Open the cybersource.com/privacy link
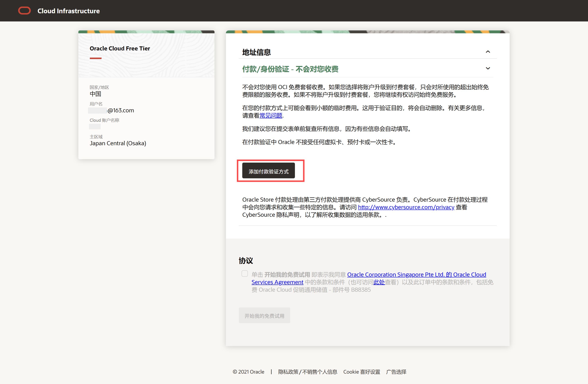The image size is (588, 384). [406, 207]
